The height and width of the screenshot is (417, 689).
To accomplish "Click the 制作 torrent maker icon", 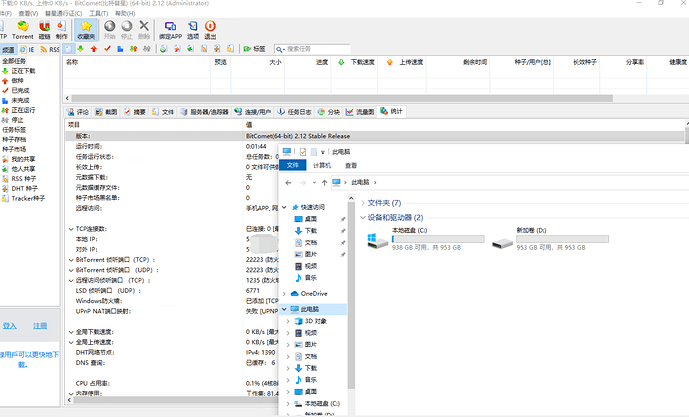I will [x=62, y=28].
